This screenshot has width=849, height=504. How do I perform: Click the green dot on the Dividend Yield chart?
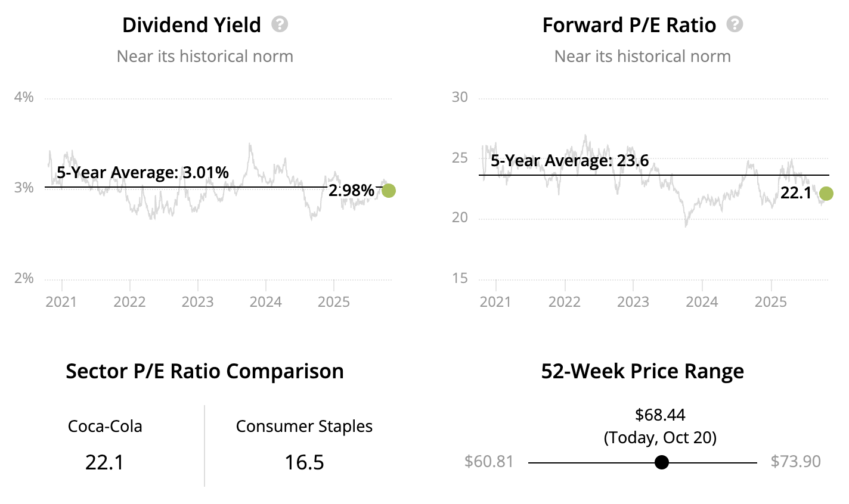point(388,191)
